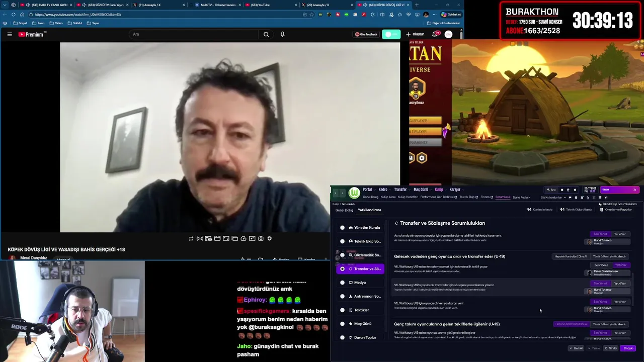The height and width of the screenshot is (362, 644).
Task: Open the YouTube account avatar menu
Action: [x=448, y=34]
